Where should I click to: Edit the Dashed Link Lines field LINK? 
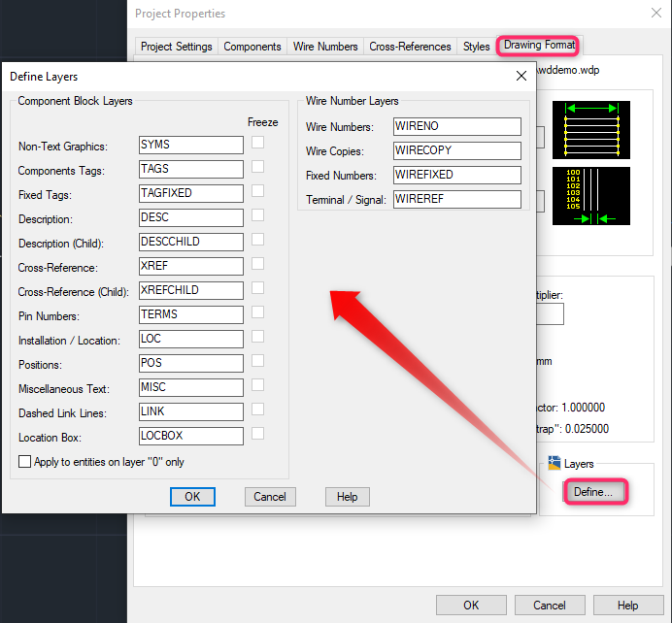tap(191, 411)
